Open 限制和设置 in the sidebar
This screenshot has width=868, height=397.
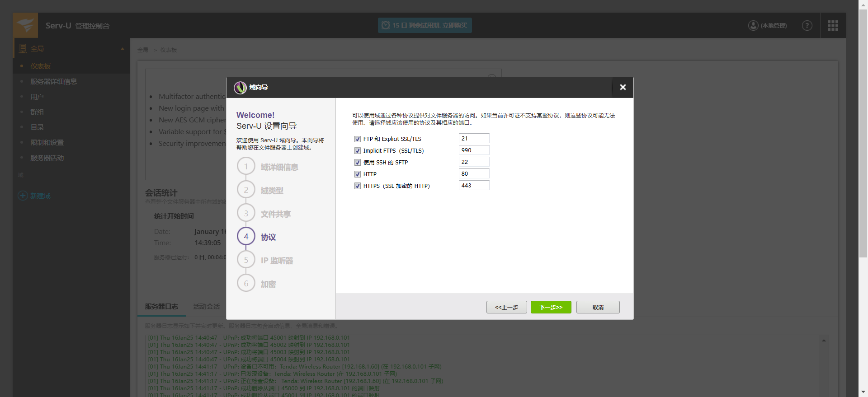click(47, 143)
